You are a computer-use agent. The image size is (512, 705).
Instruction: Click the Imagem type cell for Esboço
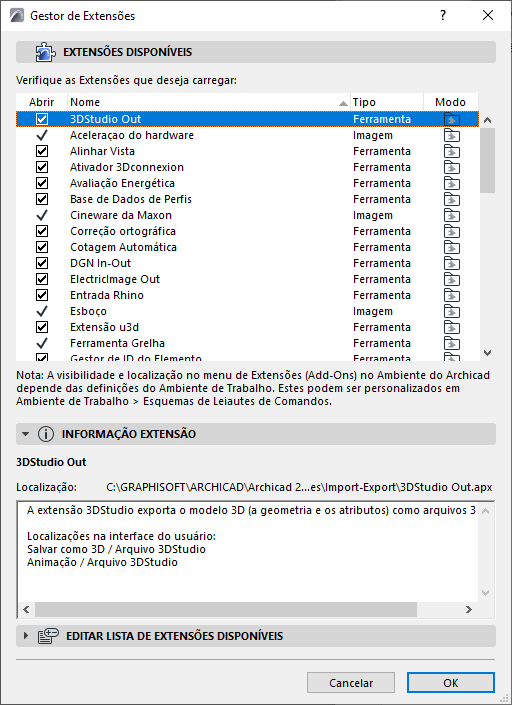(373, 311)
